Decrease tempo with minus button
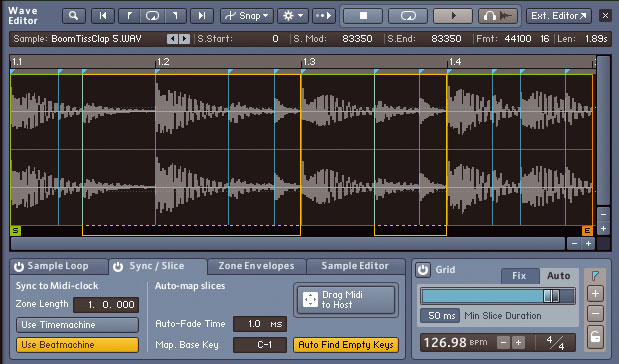 click(x=503, y=343)
